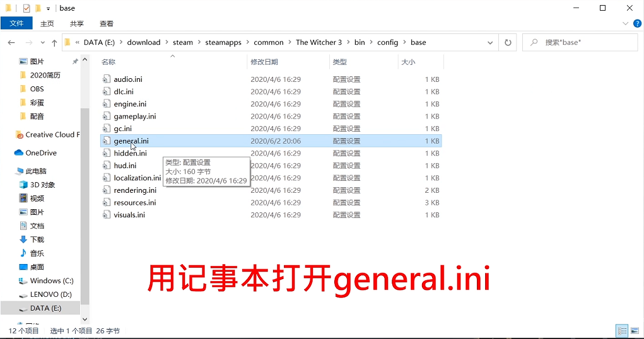Navigate to config in the breadcrumb

388,42
